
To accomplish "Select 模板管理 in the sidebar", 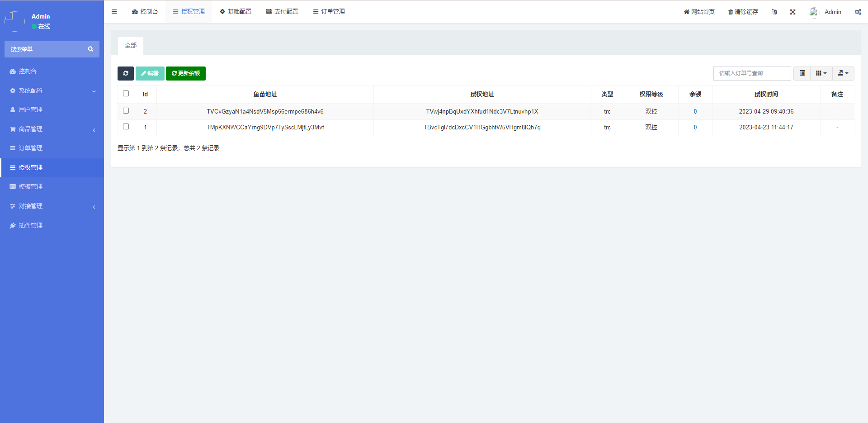I will [30, 186].
